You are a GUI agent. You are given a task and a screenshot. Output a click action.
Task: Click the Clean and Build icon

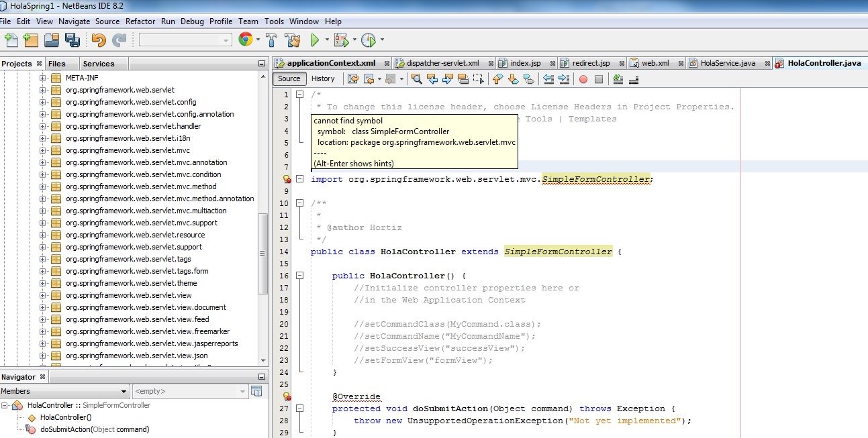click(x=293, y=40)
